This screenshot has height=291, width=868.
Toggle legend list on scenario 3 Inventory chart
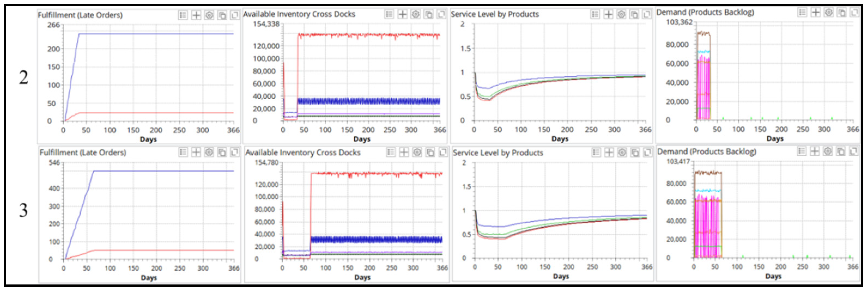[x=390, y=152]
